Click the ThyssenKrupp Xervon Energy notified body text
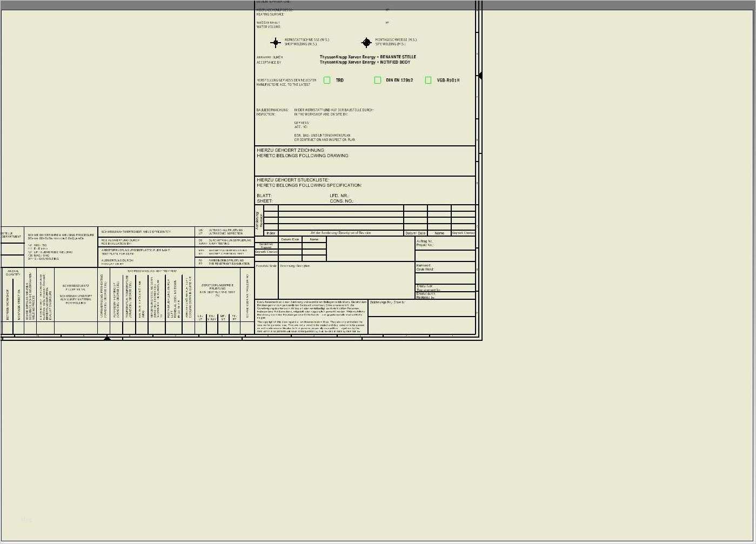The height and width of the screenshot is (544, 756). [365, 62]
